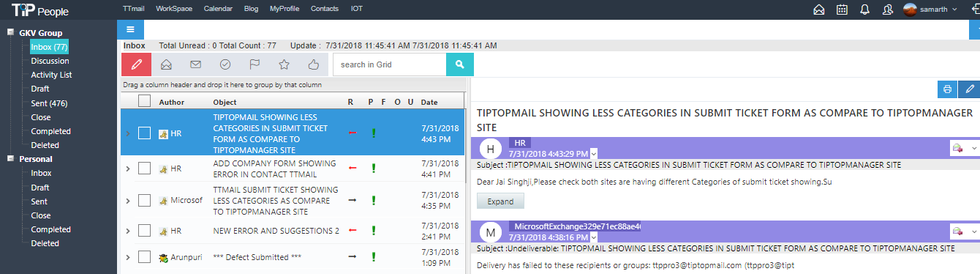Expand the 4:43 PM HR mail row
The width and height of the screenshot is (980, 274).
[128, 133]
